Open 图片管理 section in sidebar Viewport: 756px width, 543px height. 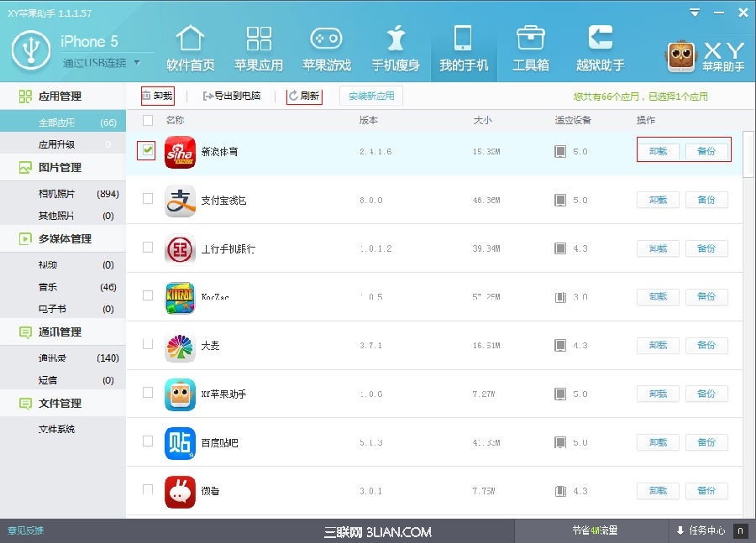pos(63,167)
